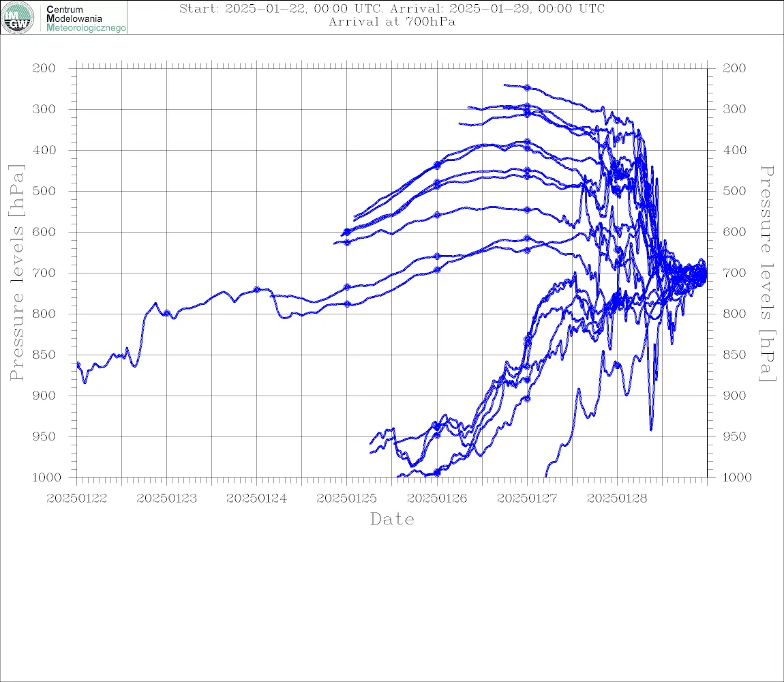Click the right axis 400 label
This screenshot has width=784, height=682.
click(x=734, y=150)
